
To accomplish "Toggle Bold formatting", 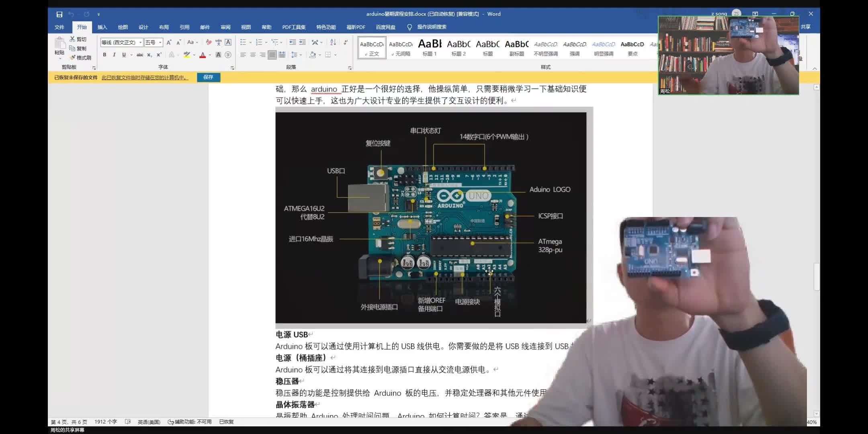I will pyautogui.click(x=104, y=55).
